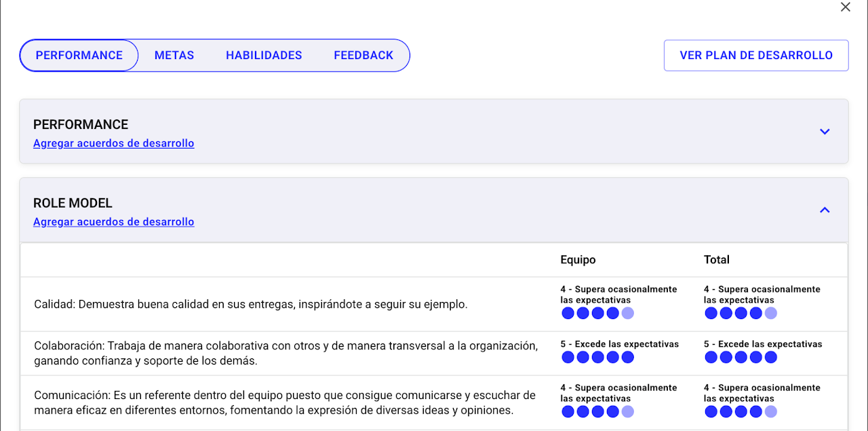Image resolution: width=868 pixels, height=431 pixels.
Task: Click the Total column header
Action: [x=717, y=260]
